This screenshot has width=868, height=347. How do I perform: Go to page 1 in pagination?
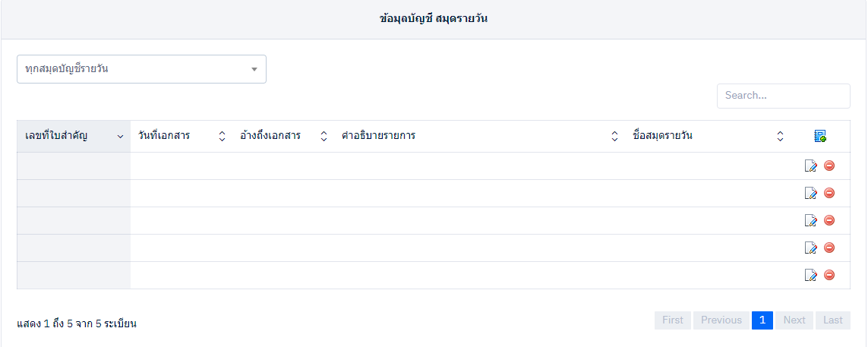pos(762,320)
